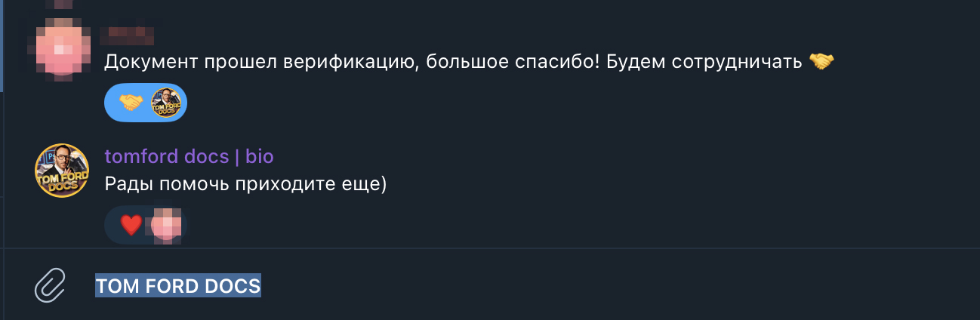Click the blurred sender name above first message
This screenshot has height=320, width=980.
(128, 35)
